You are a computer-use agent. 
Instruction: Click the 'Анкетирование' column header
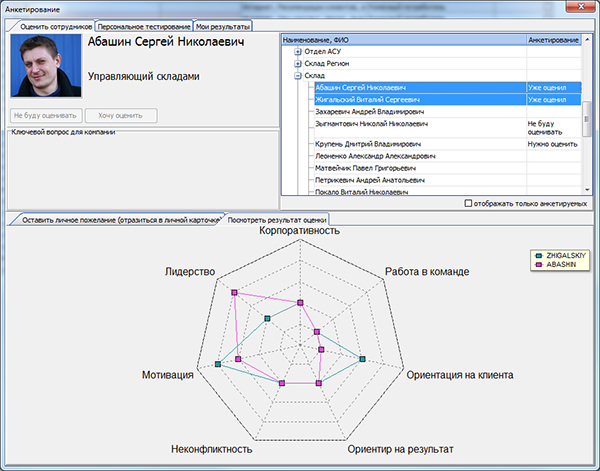click(x=553, y=40)
